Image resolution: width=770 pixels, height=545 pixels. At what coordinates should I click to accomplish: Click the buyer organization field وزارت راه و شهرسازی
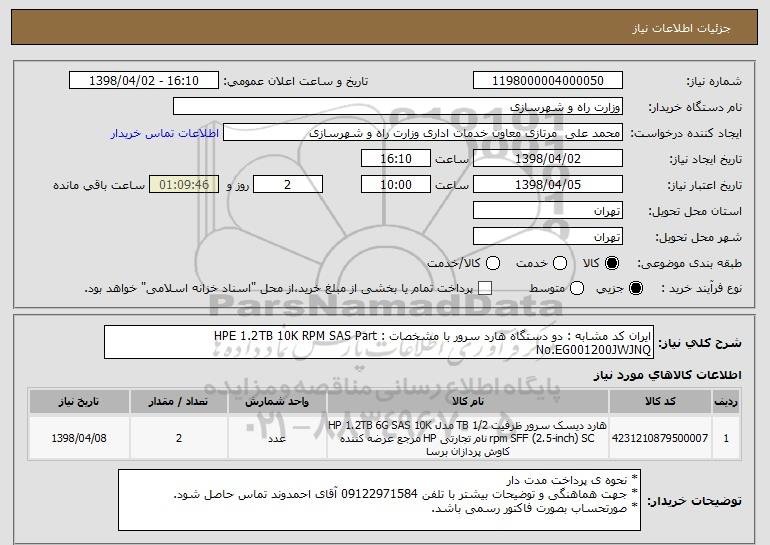398,107
